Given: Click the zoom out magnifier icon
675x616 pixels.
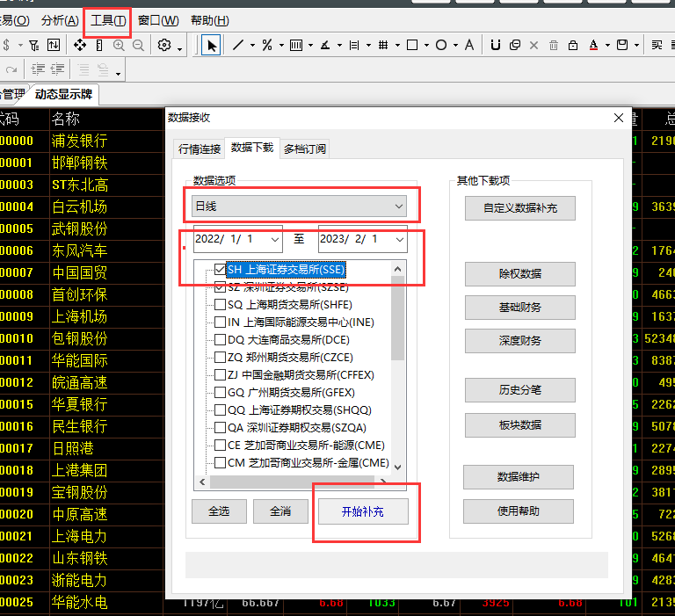Looking at the screenshot, I should (138, 45).
